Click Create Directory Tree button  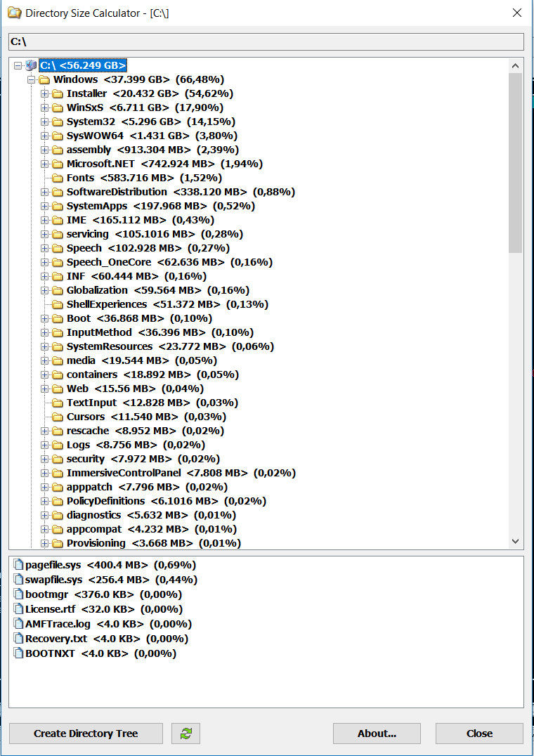[x=86, y=734]
